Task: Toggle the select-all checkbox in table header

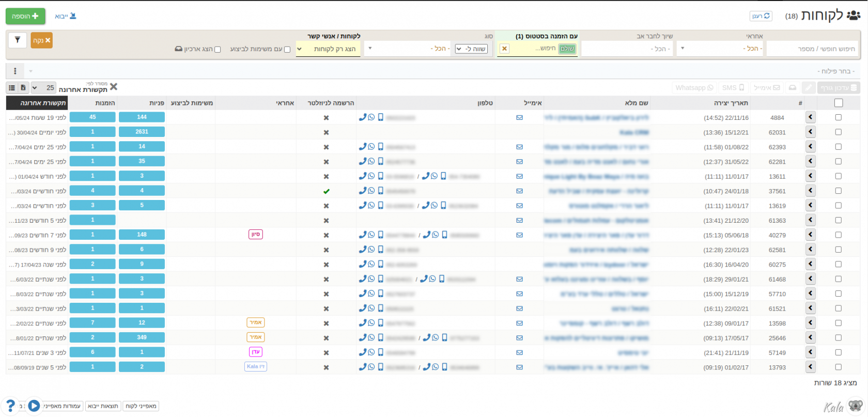Action: tap(838, 103)
